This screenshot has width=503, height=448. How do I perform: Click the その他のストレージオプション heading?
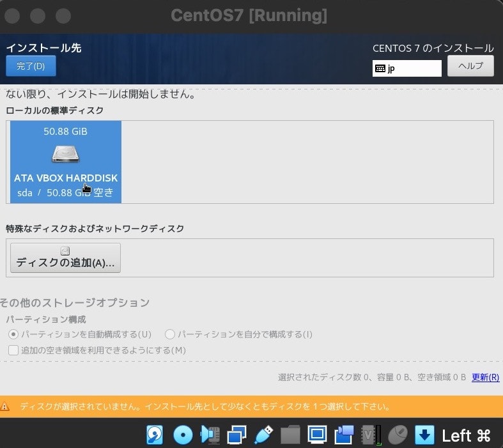click(x=75, y=302)
